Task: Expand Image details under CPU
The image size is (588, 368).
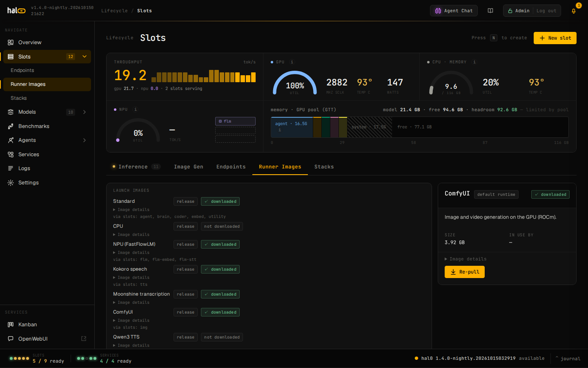Action: (131, 235)
